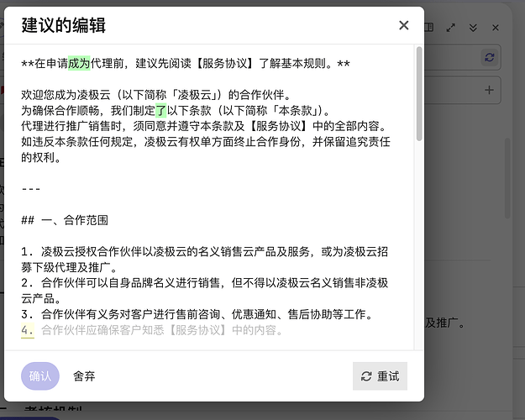Click the blue refresh icon in the side panel
Viewport: 525px width, 420px height.
click(x=490, y=57)
